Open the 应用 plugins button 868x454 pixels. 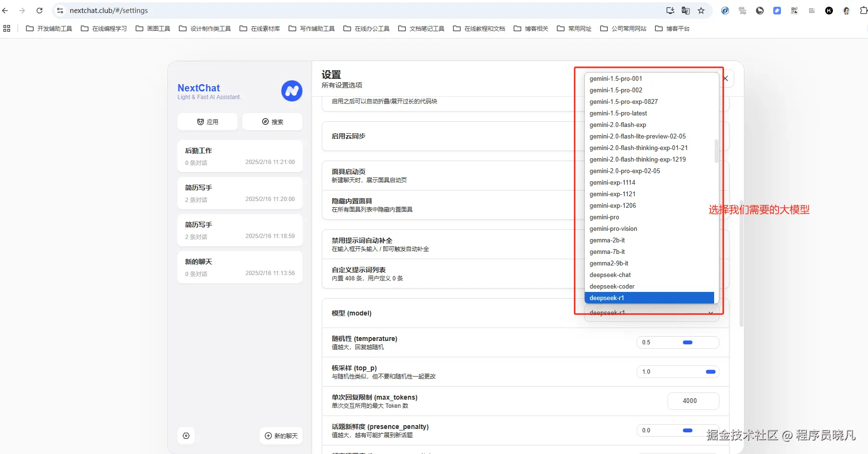pyautogui.click(x=207, y=122)
